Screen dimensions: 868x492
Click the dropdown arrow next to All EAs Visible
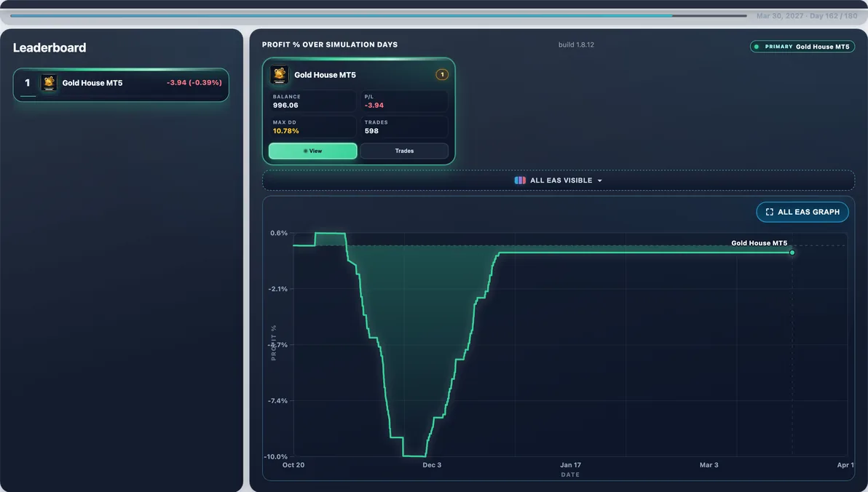click(x=599, y=181)
